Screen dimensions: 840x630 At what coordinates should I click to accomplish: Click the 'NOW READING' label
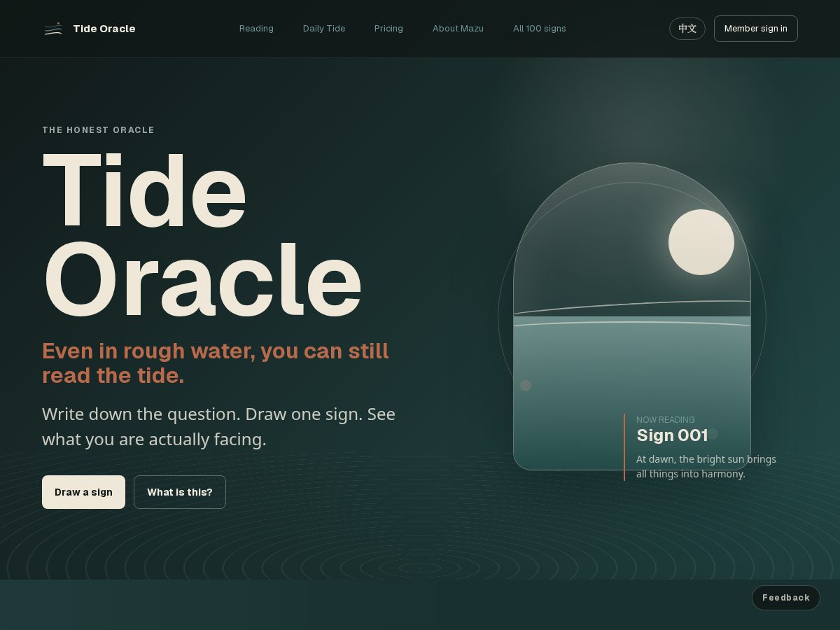click(666, 420)
